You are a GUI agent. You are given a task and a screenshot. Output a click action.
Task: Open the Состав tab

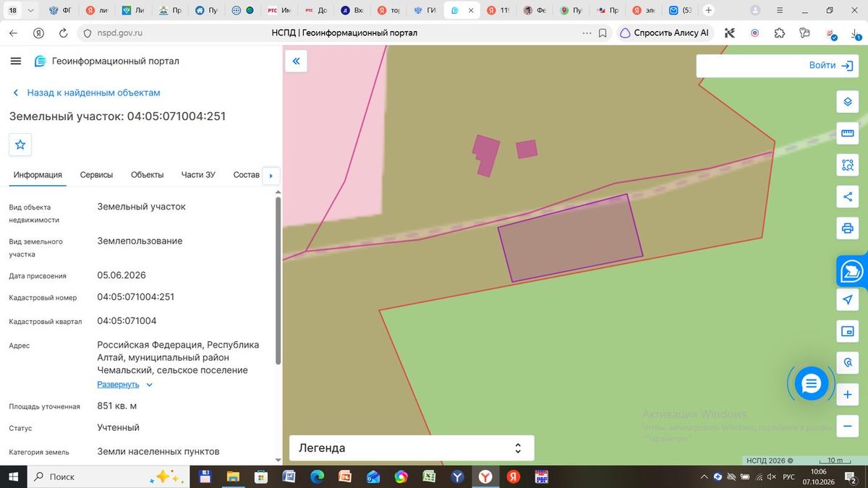click(x=247, y=175)
